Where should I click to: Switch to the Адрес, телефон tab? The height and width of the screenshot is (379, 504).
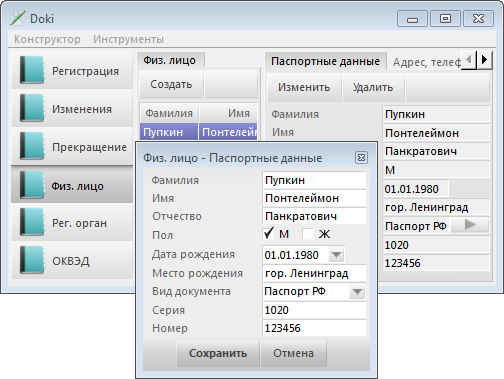coord(425,62)
